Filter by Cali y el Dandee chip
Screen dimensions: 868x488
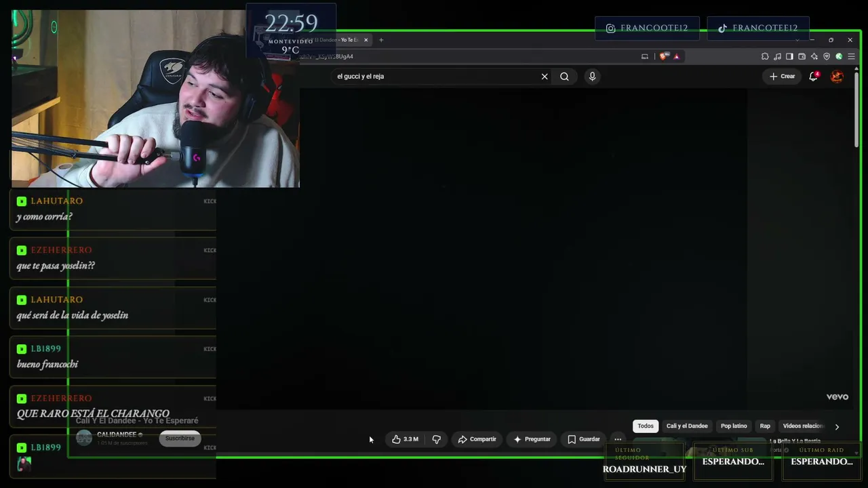coord(687,426)
